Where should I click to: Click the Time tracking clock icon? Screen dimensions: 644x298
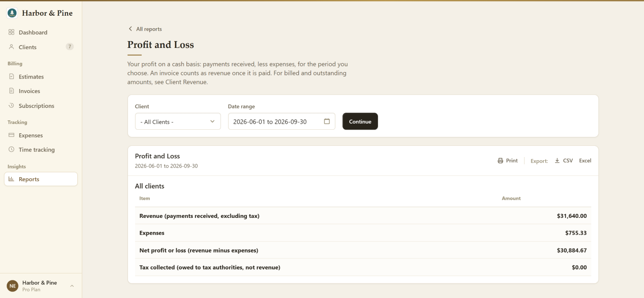11,149
